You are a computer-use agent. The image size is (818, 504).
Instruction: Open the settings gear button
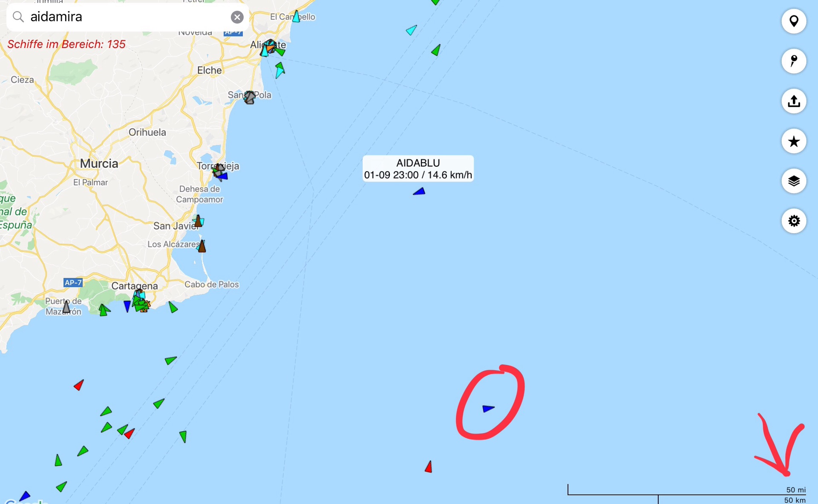click(794, 221)
